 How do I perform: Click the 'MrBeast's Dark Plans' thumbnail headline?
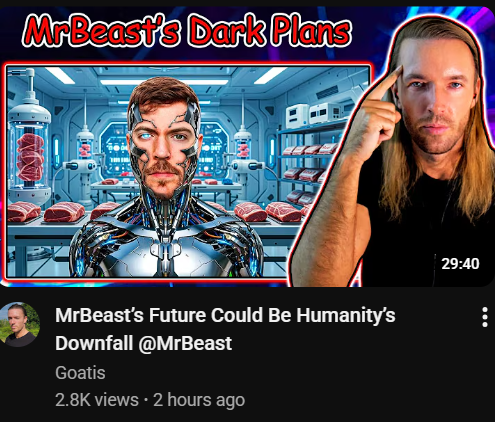click(187, 31)
